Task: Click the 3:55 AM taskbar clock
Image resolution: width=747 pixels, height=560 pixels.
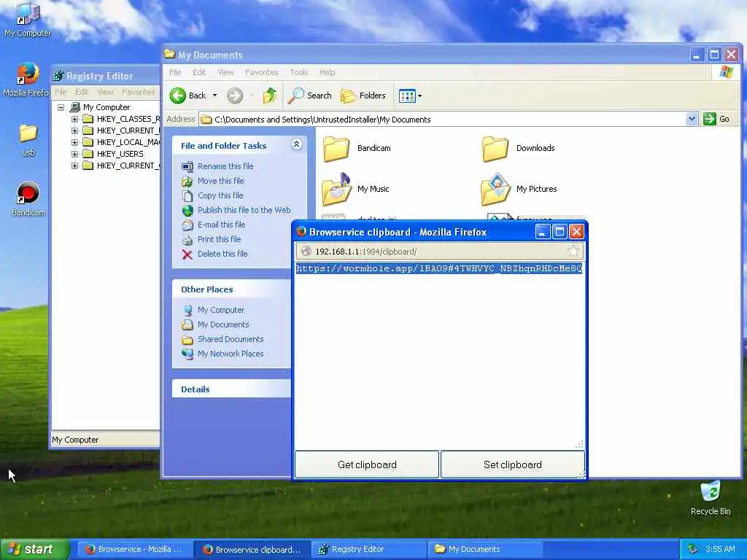Action: tap(720, 550)
